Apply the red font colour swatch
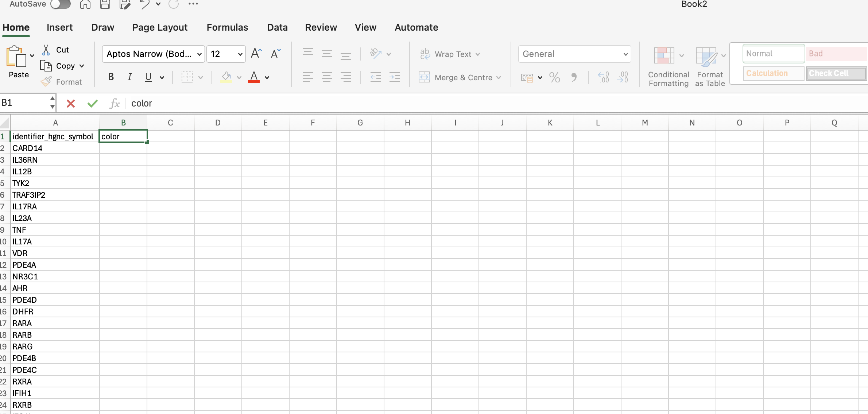This screenshot has width=868, height=414. [x=254, y=77]
